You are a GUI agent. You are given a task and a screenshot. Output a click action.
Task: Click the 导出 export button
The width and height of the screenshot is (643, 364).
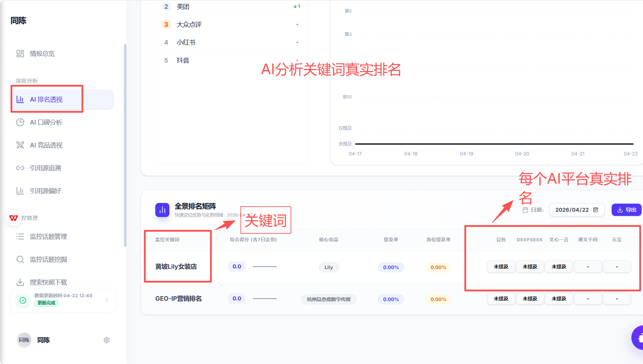click(627, 210)
